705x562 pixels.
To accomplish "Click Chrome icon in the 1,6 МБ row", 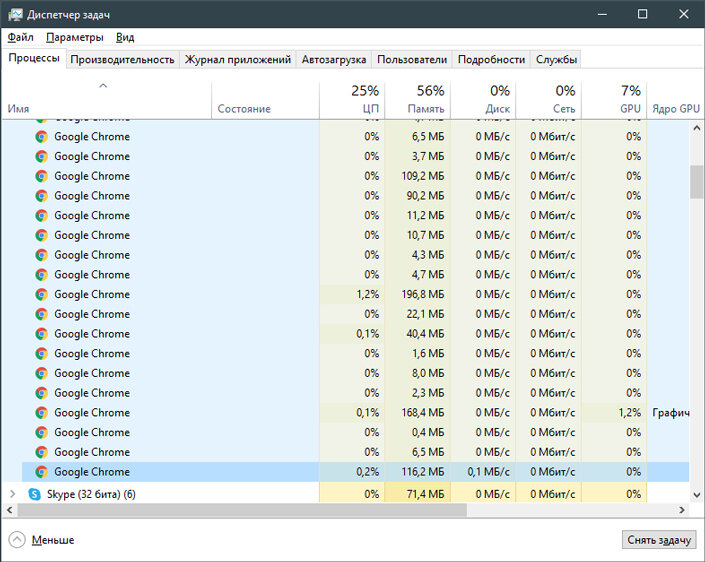I will [41, 353].
